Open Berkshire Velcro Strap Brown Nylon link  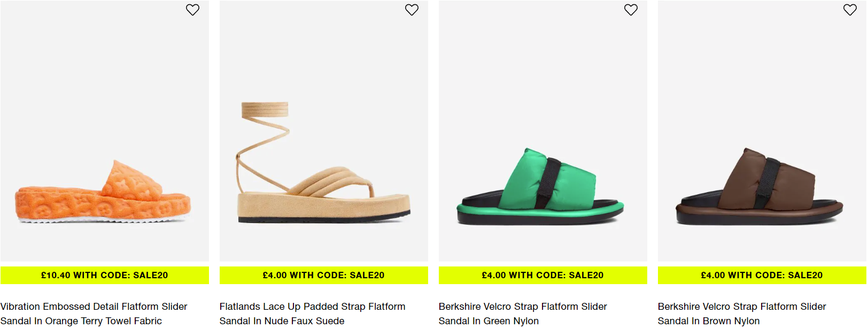(742, 314)
